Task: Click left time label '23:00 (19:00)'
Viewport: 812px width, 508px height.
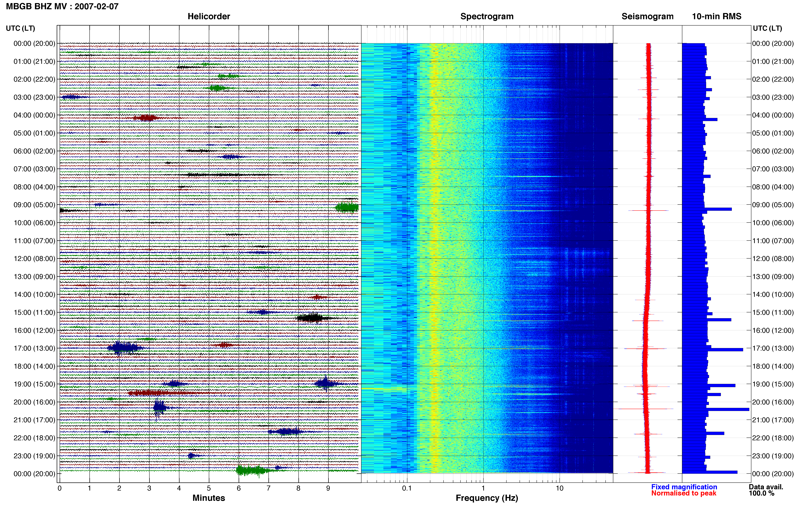Action: (x=34, y=456)
